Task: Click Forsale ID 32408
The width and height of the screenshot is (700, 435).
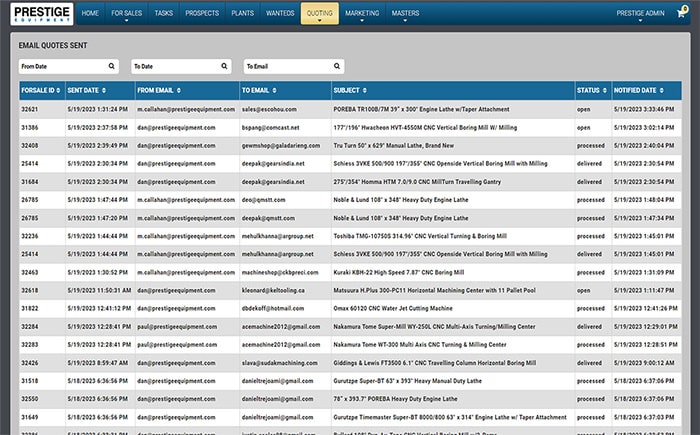Action: pos(29,146)
